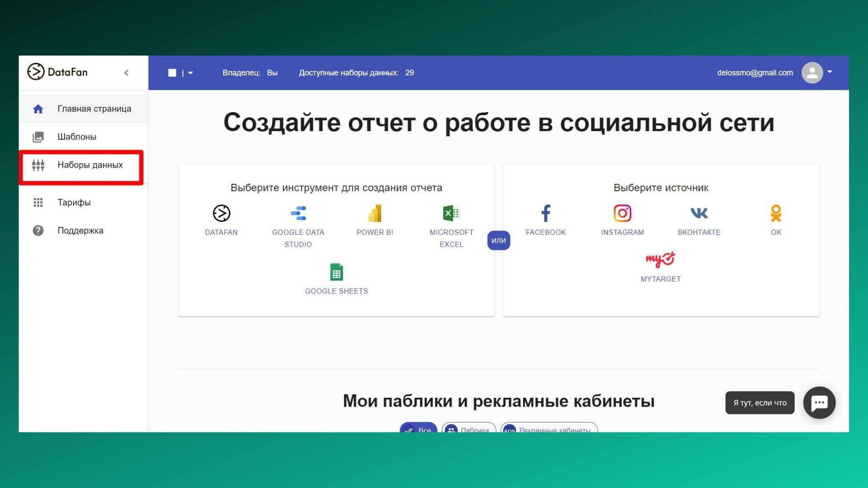
Task: Select DataFan as the report tool
Action: click(222, 213)
